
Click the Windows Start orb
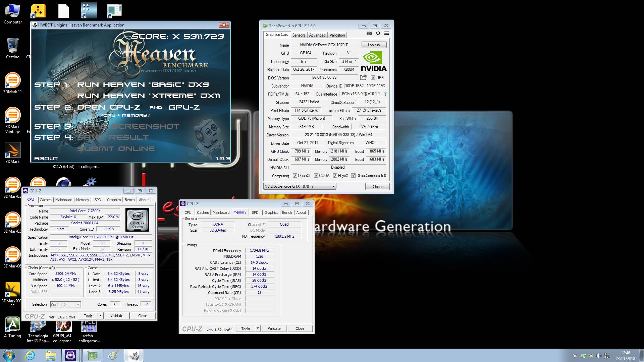point(9,355)
